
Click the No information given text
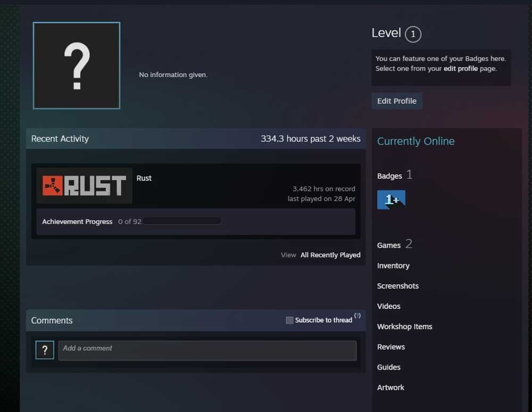[173, 74]
